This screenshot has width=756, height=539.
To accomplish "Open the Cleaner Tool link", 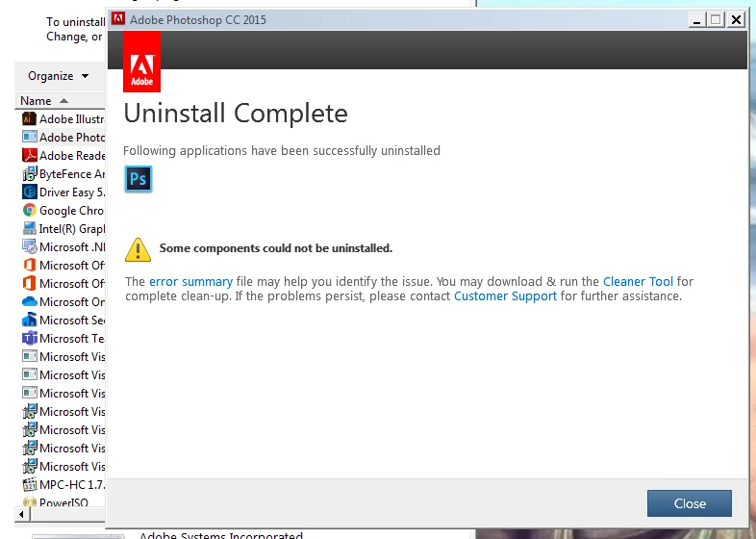I will point(638,281).
